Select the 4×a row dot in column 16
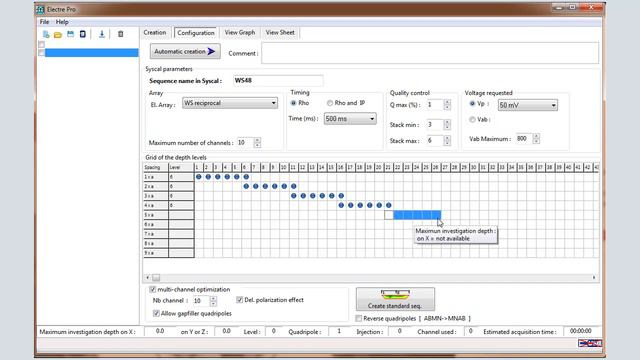Screen dimensions: 640x360 click(x=341, y=205)
